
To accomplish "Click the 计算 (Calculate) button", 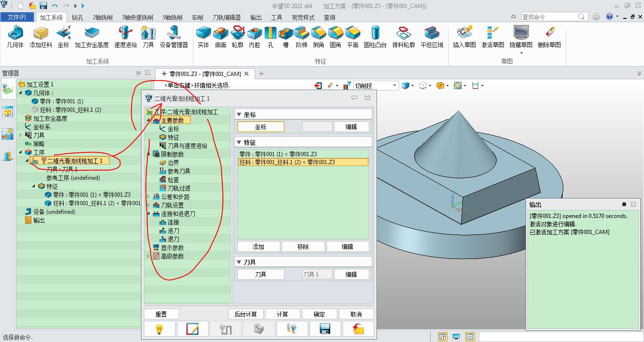I will [x=283, y=313].
